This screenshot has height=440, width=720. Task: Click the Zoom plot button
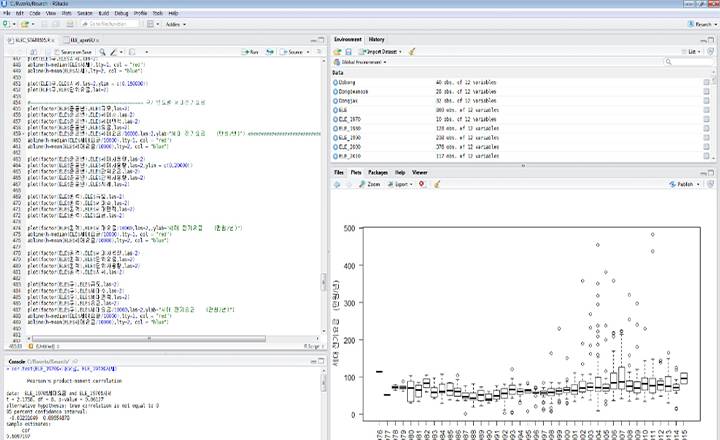370,185
